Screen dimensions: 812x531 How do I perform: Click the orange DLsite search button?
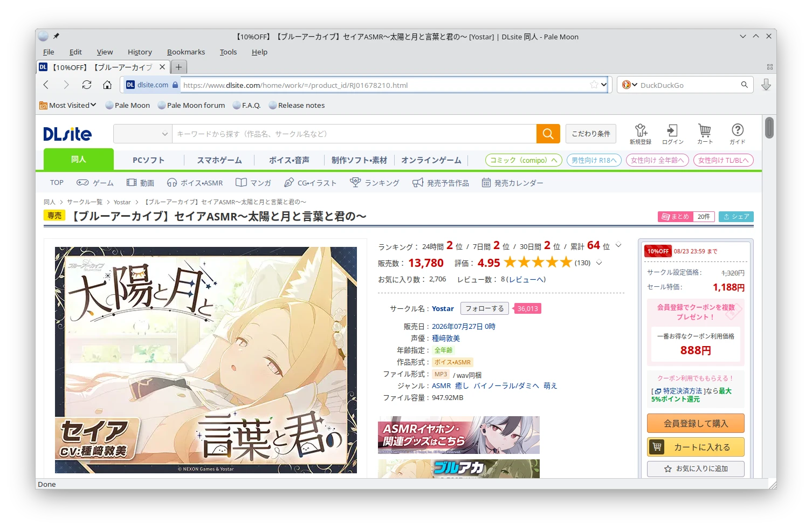548,134
